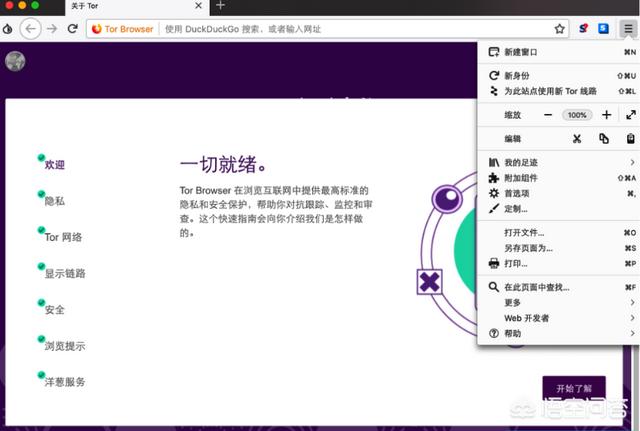Open the NoScript extension icon
The height and width of the screenshot is (431, 640).
coord(584,29)
